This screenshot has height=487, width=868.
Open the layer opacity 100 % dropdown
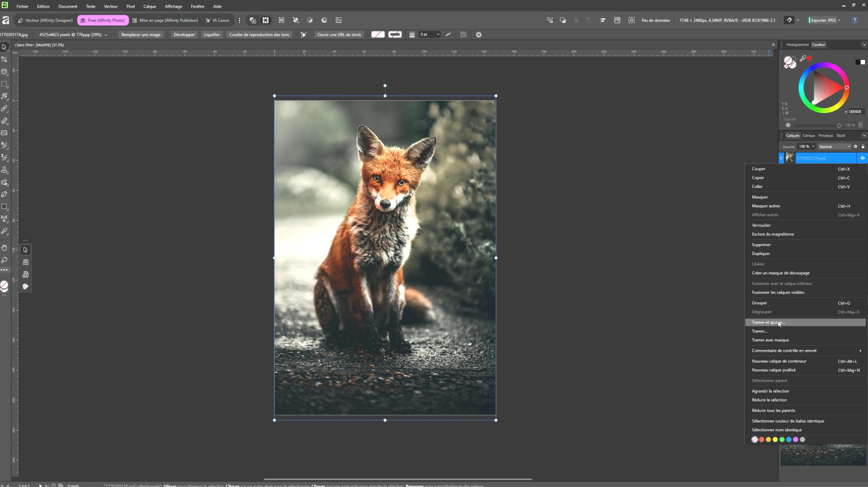pos(807,147)
